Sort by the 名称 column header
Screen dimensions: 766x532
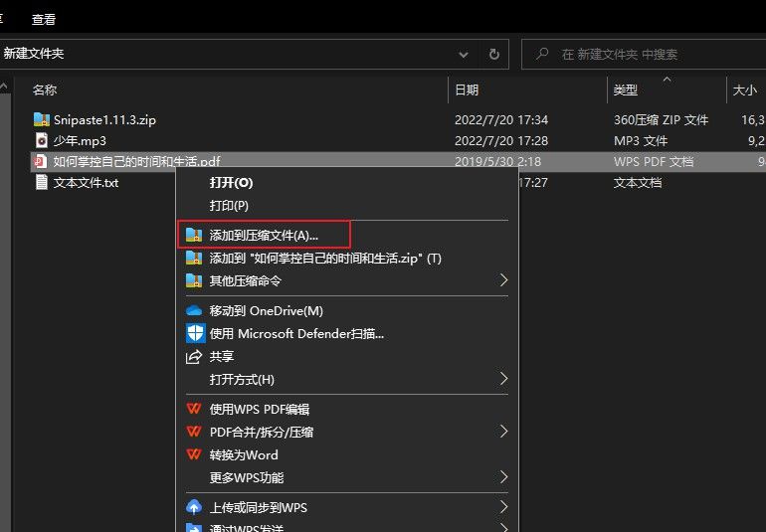[x=45, y=89]
